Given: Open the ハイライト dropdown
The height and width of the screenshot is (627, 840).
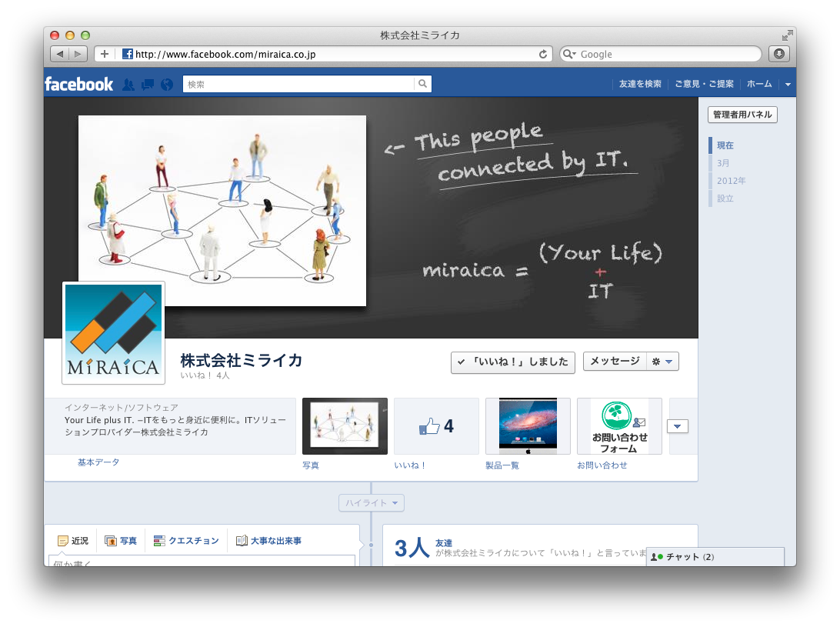Looking at the screenshot, I should tap(372, 502).
